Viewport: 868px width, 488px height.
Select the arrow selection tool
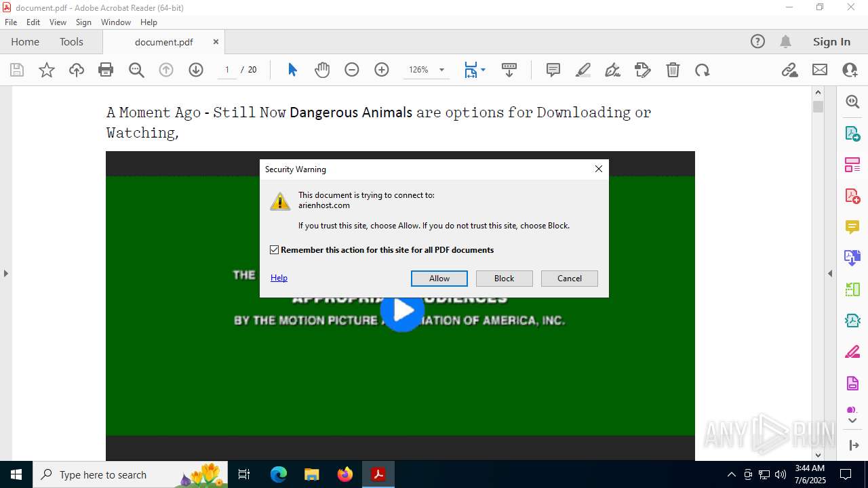(292, 70)
